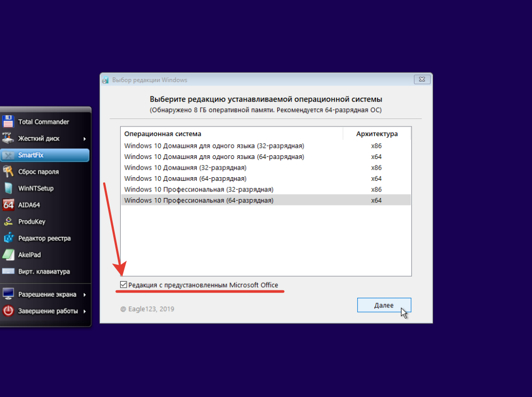Viewport: 532px width, 397px height.
Task: Select Windows 10 Профессиональная (32-разрядная) row
Action: (265, 189)
